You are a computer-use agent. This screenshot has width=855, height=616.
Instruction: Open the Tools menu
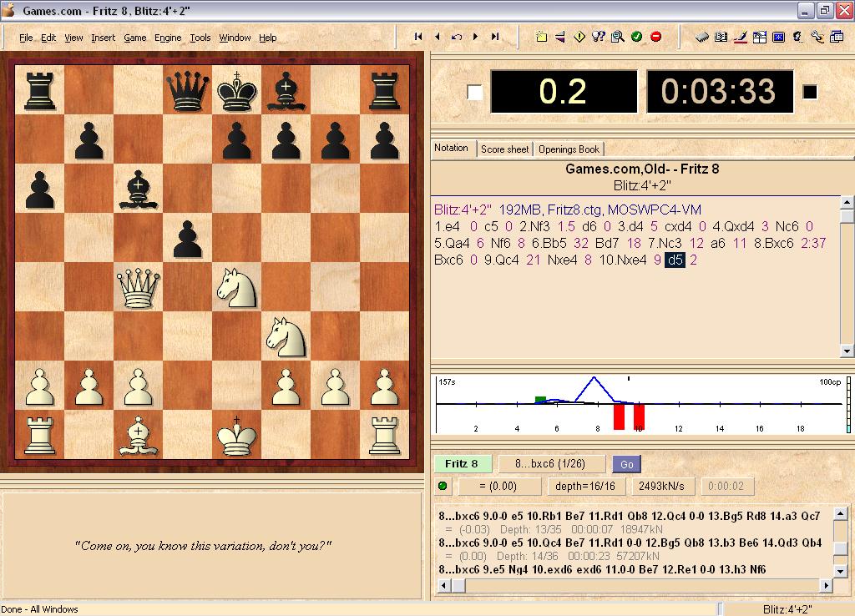coord(200,38)
